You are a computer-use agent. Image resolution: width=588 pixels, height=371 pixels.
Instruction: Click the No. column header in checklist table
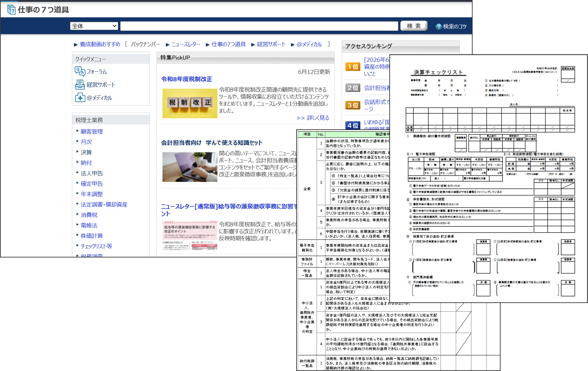321,134
